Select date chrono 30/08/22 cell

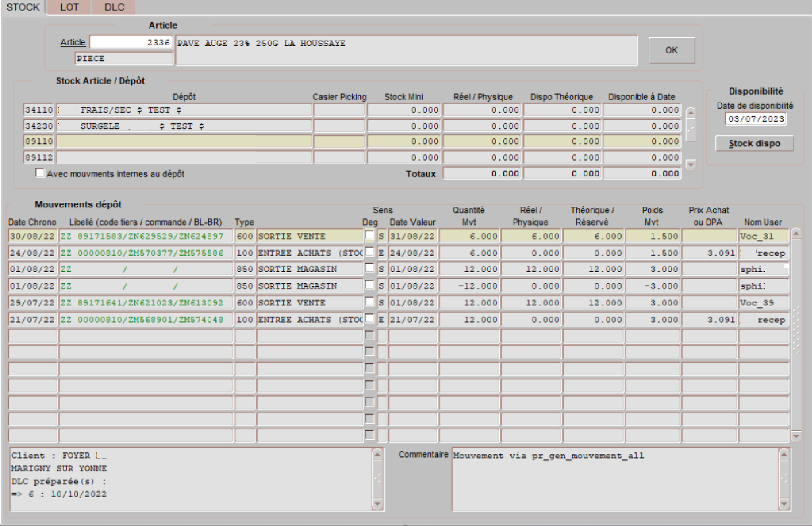pos(33,236)
